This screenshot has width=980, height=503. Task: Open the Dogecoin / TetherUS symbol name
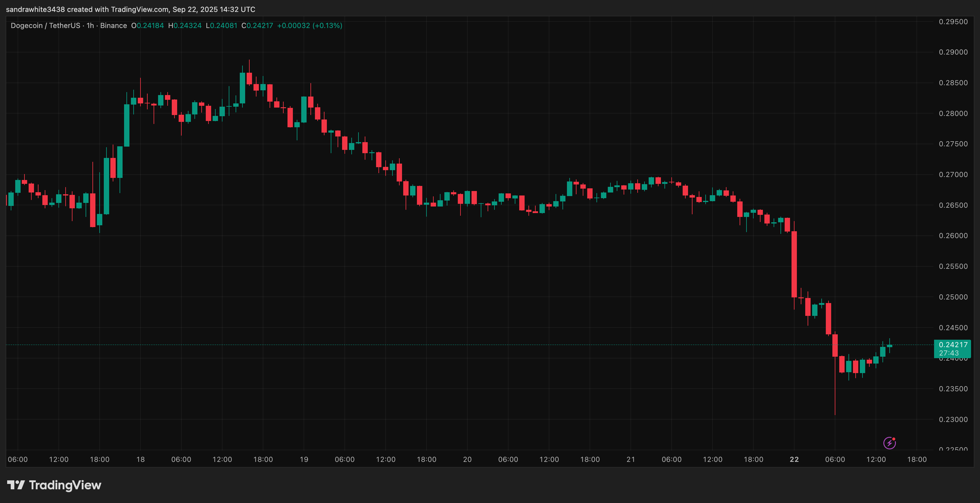coord(46,25)
